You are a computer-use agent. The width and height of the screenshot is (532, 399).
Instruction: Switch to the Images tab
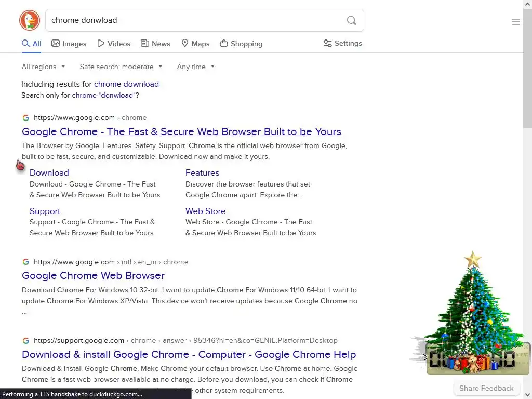[x=69, y=44]
